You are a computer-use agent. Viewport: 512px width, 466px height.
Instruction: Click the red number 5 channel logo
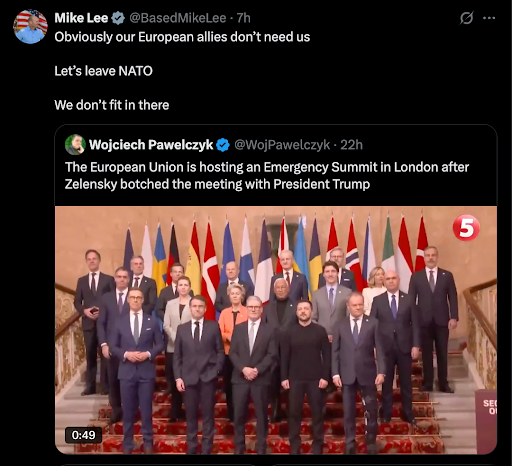(466, 228)
